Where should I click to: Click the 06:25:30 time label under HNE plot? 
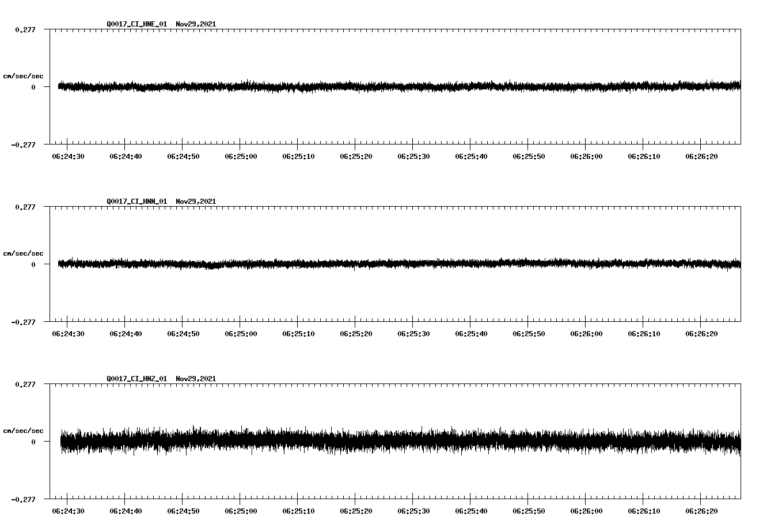point(413,156)
